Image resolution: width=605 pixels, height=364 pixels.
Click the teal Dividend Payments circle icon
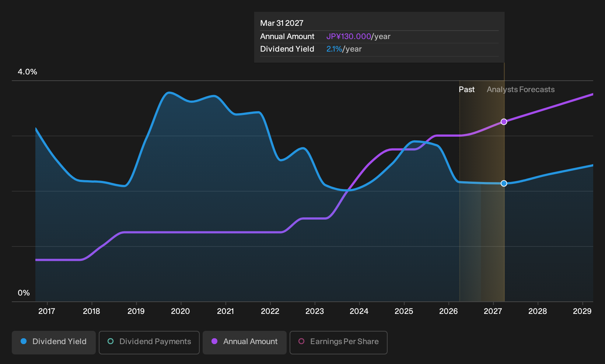[111, 342]
